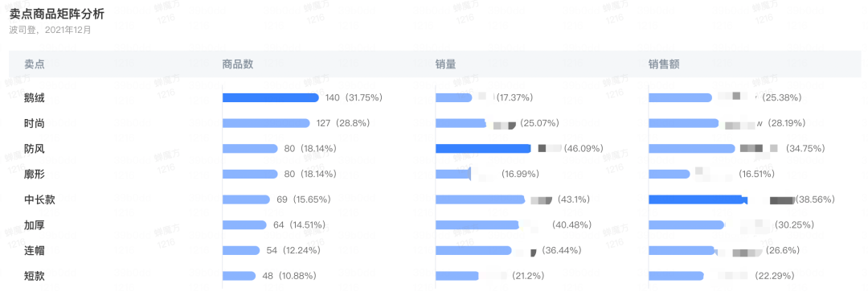Select the 防风 row label

click(x=35, y=149)
